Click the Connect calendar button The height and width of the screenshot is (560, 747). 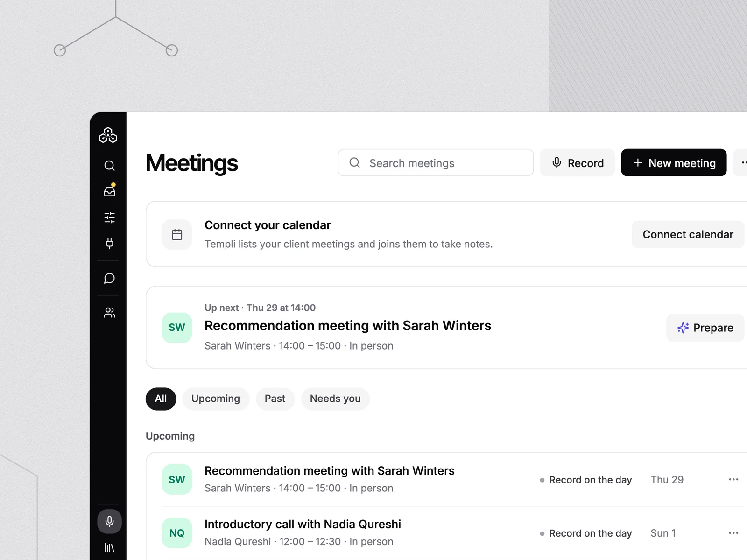[688, 234]
